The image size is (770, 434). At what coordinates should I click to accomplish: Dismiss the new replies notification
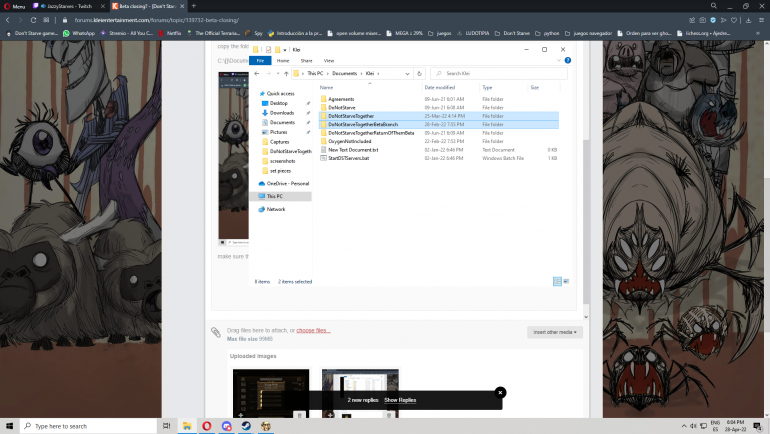click(500, 392)
